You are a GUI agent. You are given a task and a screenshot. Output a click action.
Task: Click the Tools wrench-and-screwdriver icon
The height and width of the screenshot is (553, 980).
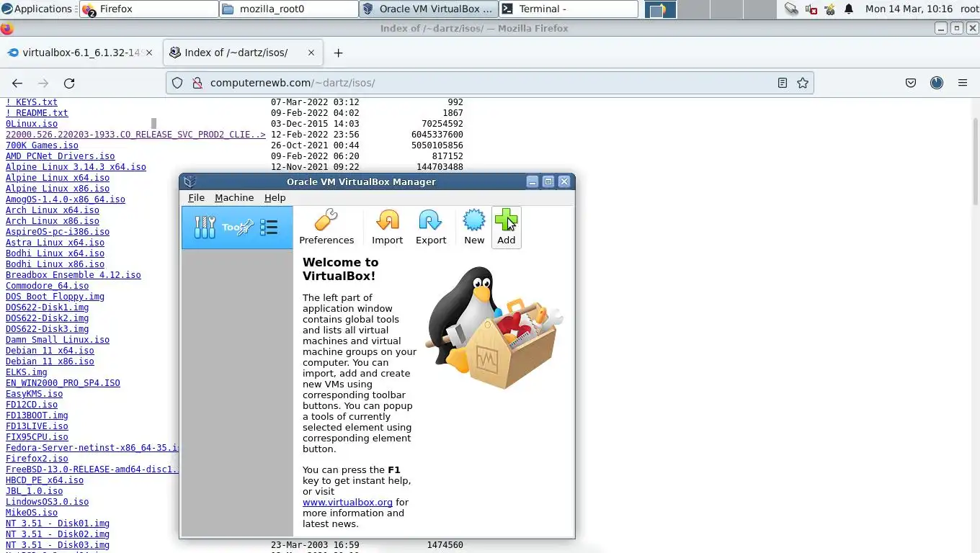pos(205,228)
